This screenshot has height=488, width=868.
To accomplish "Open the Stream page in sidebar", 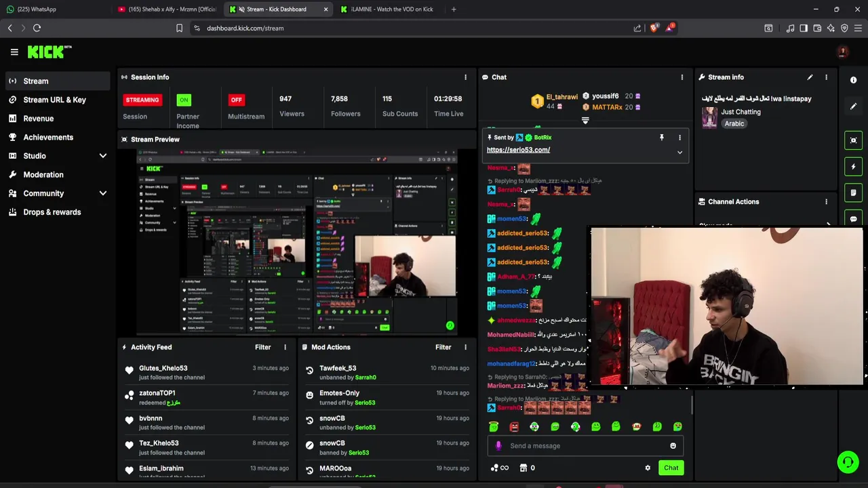I will pos(57,81).
